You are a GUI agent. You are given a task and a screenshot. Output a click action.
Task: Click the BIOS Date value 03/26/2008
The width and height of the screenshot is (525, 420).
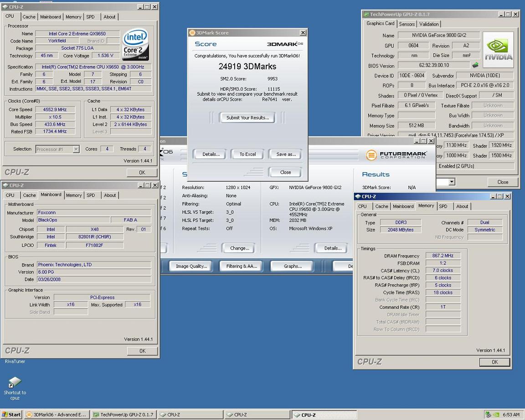point(94,279)
